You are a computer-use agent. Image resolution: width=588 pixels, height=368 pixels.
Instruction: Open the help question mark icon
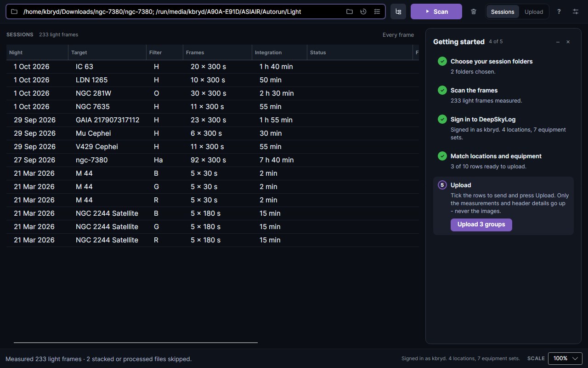pos(559,11)
